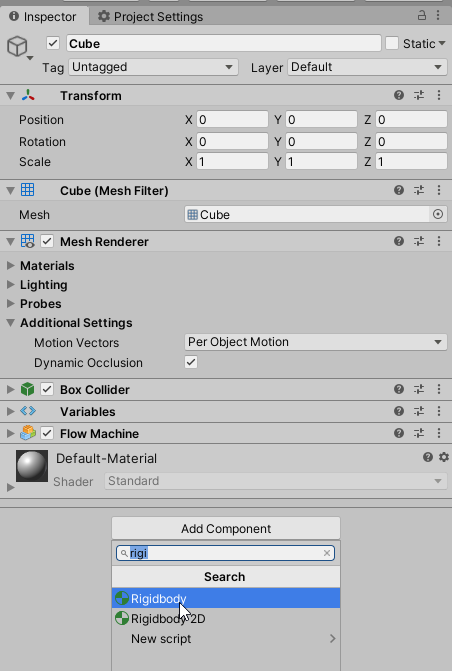Disable the Dynamic Occlusion checkbox
The width and height of the screenshot is (452, 671).
coord(191,362)
